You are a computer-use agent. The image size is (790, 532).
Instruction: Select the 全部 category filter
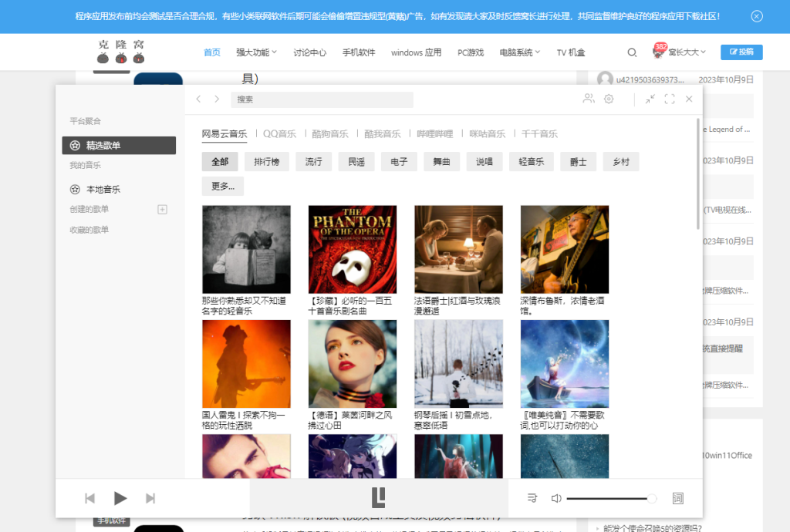click(220, 162)
